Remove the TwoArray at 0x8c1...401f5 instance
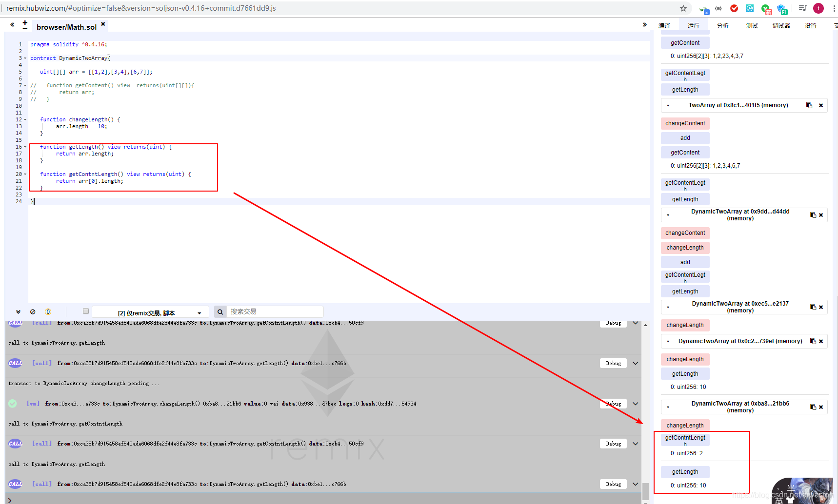The image size is (838, 504). click(821, 105)
